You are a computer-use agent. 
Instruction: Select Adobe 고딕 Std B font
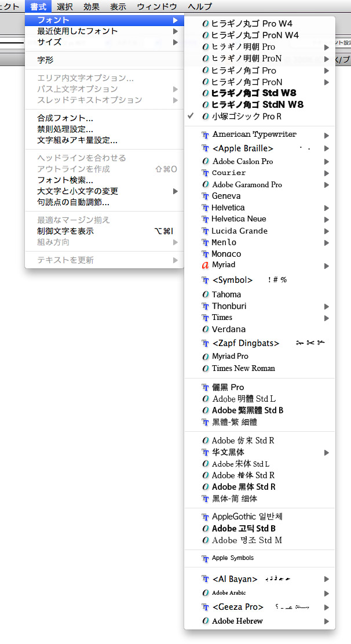pyautogui.click(x=259, y=529)
